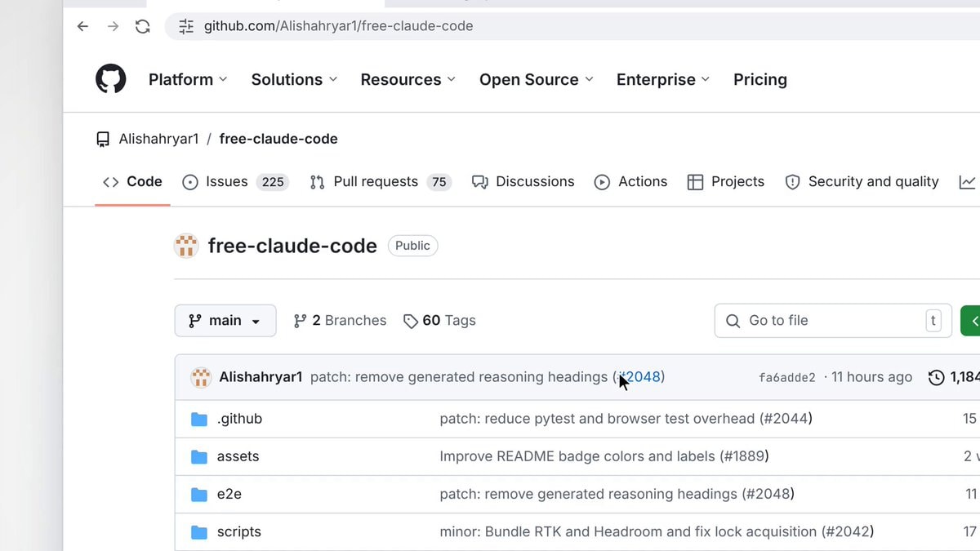Click the free-claude-code breadcrumb link
This screenshot has height=551, width=980.
pyautogui.click(x=278, y=139)
